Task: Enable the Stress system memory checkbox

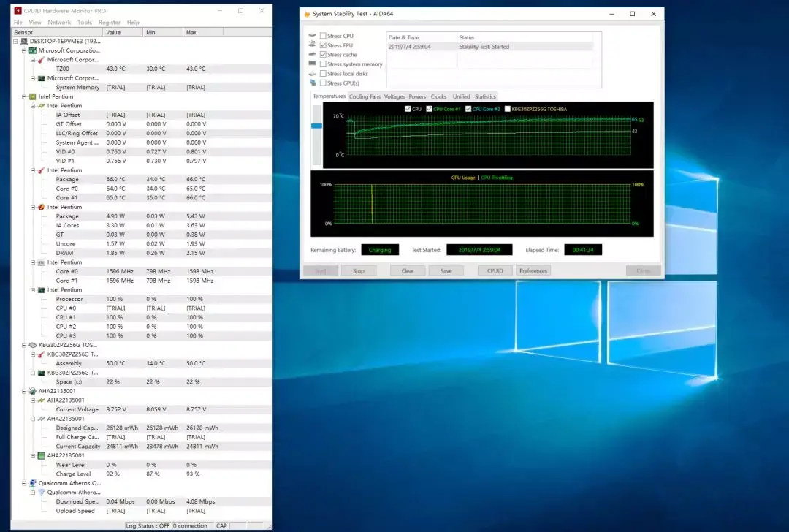Action: click(x=323, y=64)
